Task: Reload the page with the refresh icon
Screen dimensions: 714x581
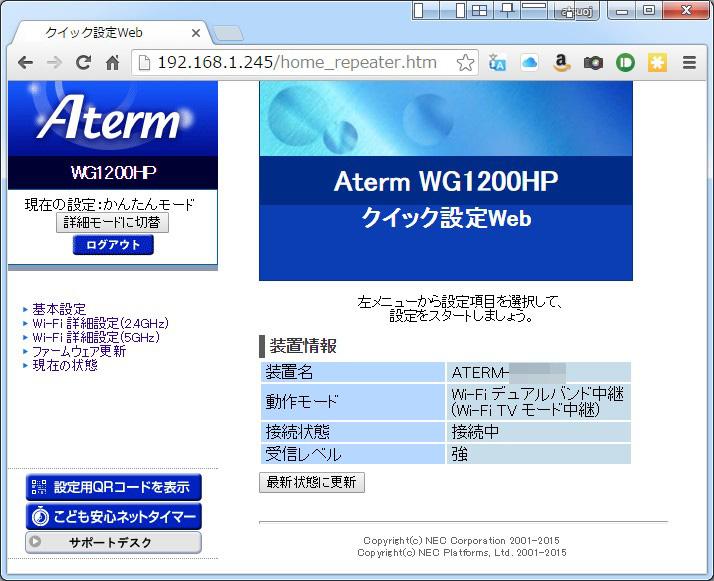Action: pos(83,62)
